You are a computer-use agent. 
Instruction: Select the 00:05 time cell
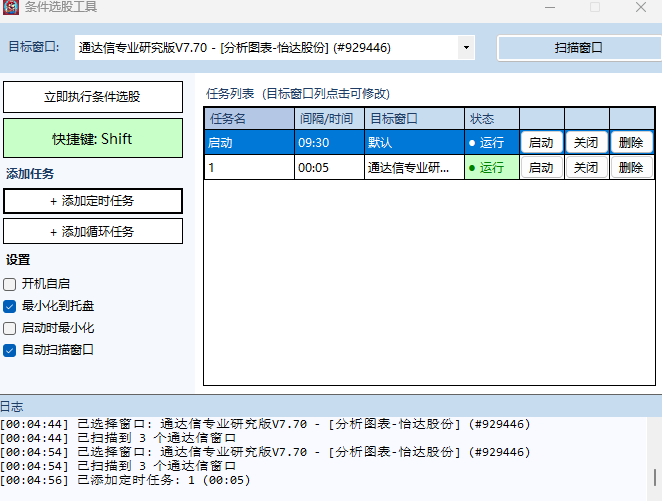click(x=329, y=168)
